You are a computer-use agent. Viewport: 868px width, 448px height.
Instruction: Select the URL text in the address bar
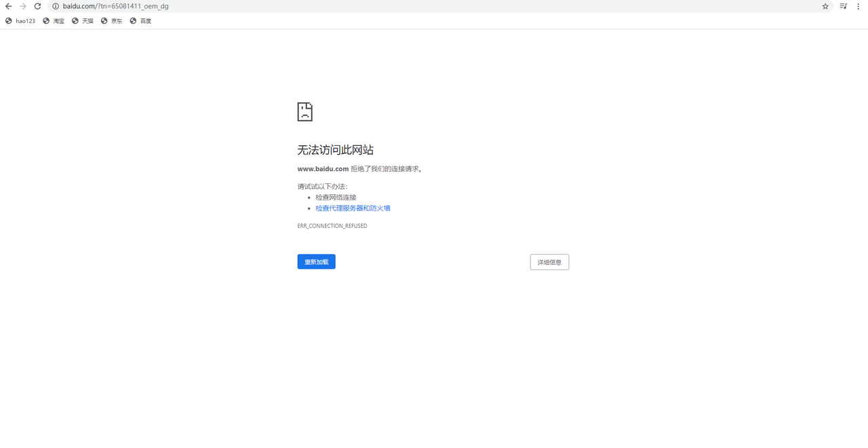116,6
